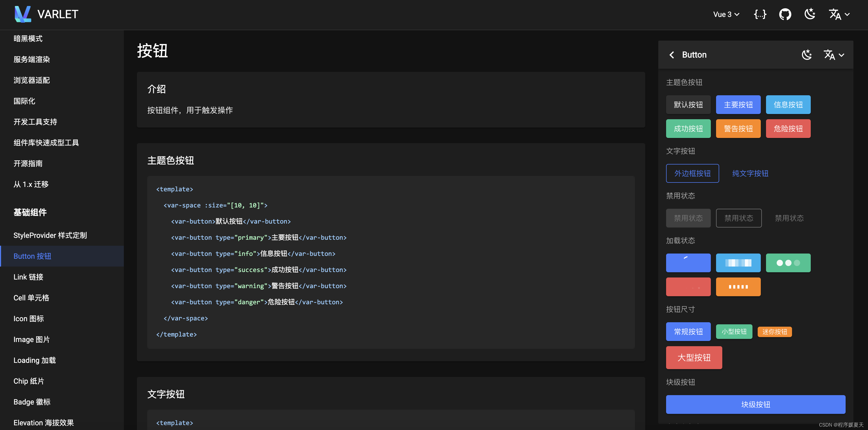Viewport: 868px width, 430px height.
Task: Click the red loading button
Action: [x=688, y=287]
